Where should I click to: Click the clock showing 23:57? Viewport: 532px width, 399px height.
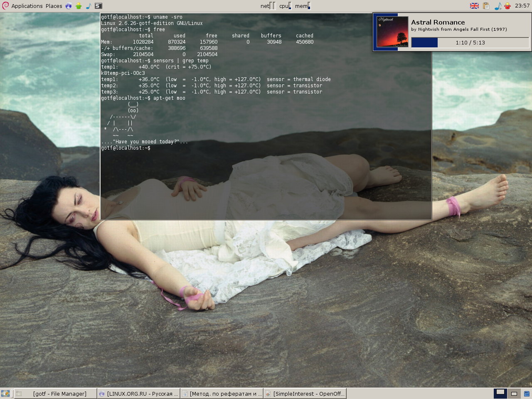[x=522, y=6]
